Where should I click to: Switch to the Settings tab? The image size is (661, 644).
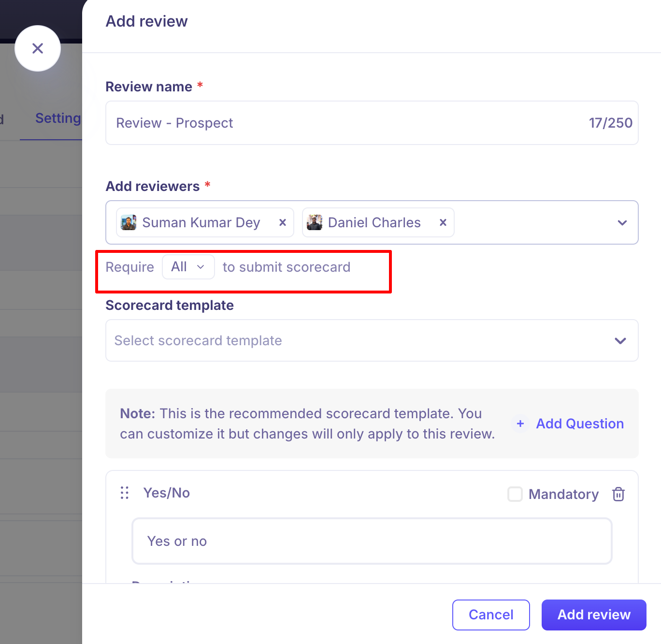pos(57,118)
